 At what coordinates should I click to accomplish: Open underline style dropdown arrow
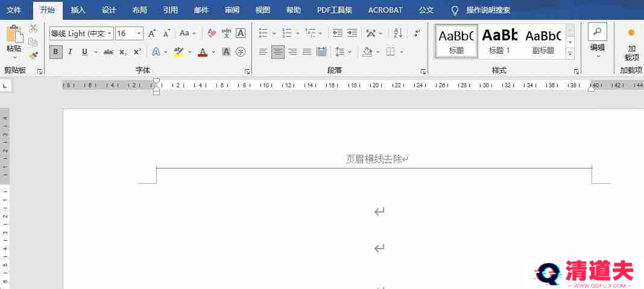coord(96,52)
